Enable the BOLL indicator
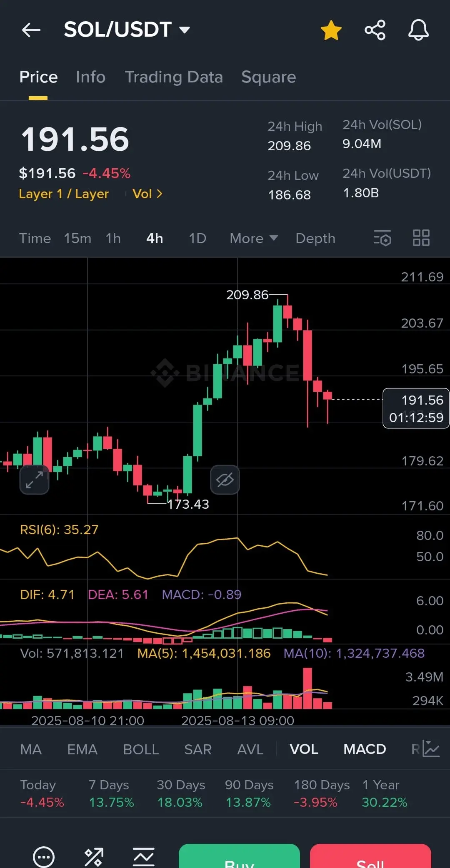The width and height of the screenshot is (450, 868). [x=141, y=749]
